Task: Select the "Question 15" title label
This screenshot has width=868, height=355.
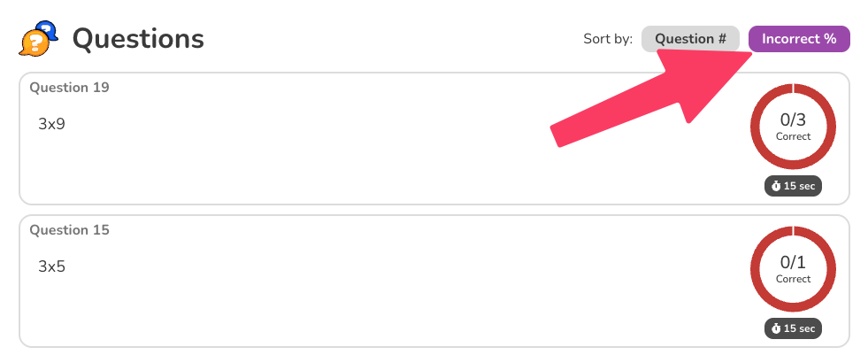Action: tap(69, 230)
